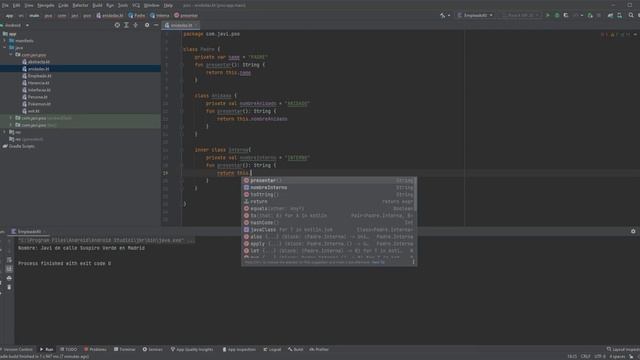
Task: Expand the manifests folder
Action: [5, 41]
